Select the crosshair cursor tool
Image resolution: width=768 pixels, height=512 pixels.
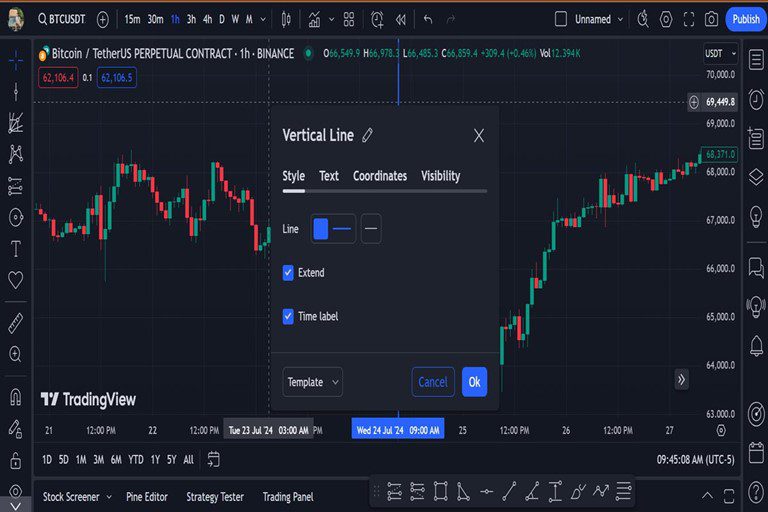tap(16, 60)
